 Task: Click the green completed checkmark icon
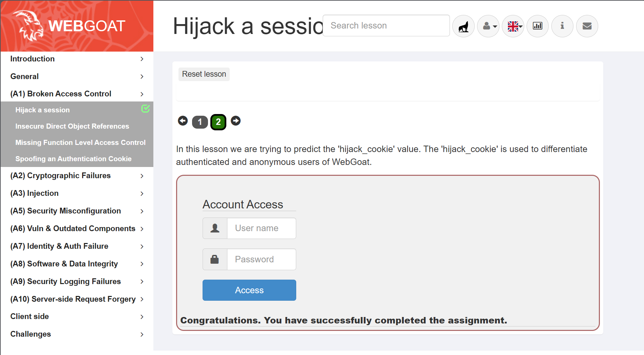[146, 109]
